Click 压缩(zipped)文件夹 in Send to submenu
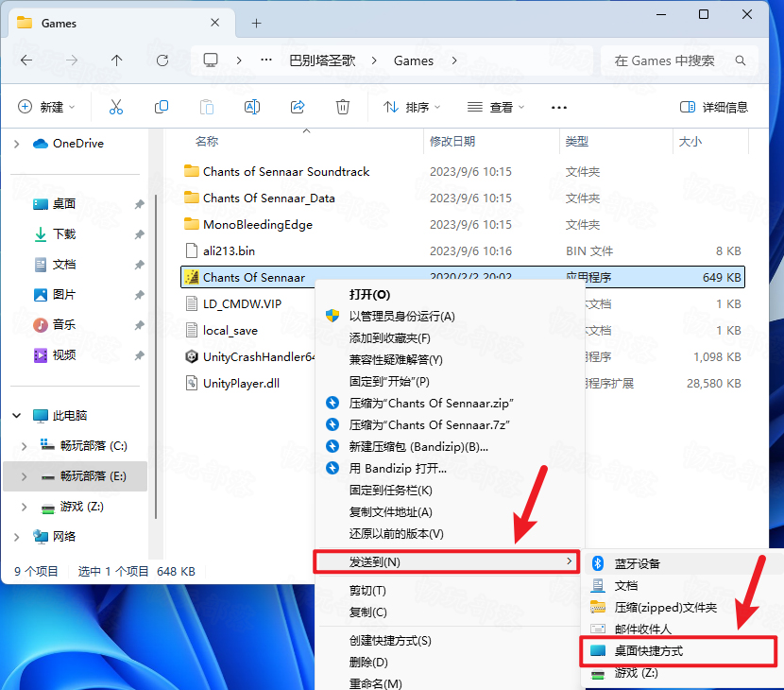The image size is (784, 690). [x=665, y=608]
